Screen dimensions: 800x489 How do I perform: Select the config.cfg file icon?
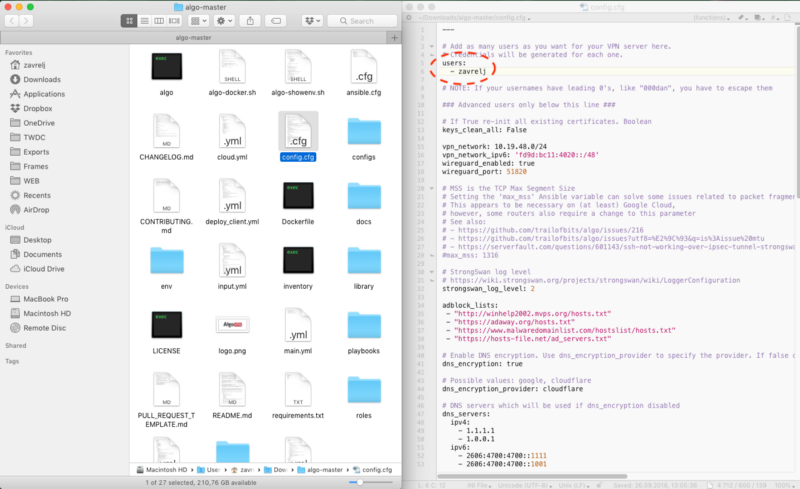click(298, 132)
